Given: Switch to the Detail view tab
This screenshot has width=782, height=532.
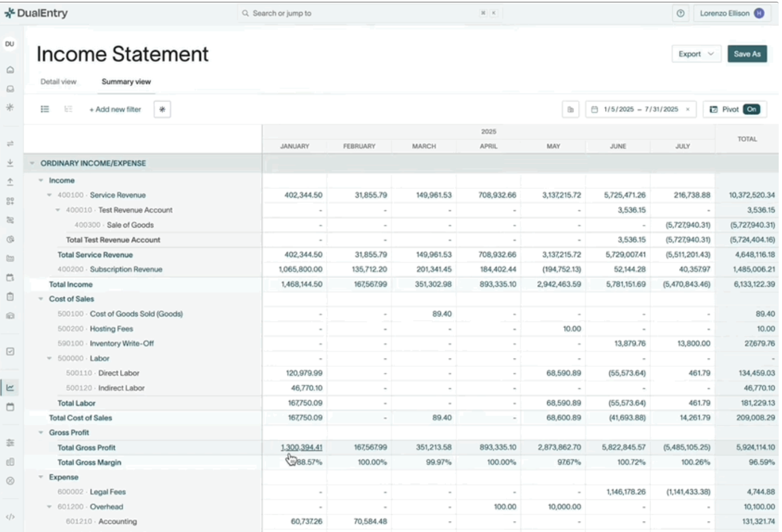Looking at the screenshot, I should pos(58,82).
